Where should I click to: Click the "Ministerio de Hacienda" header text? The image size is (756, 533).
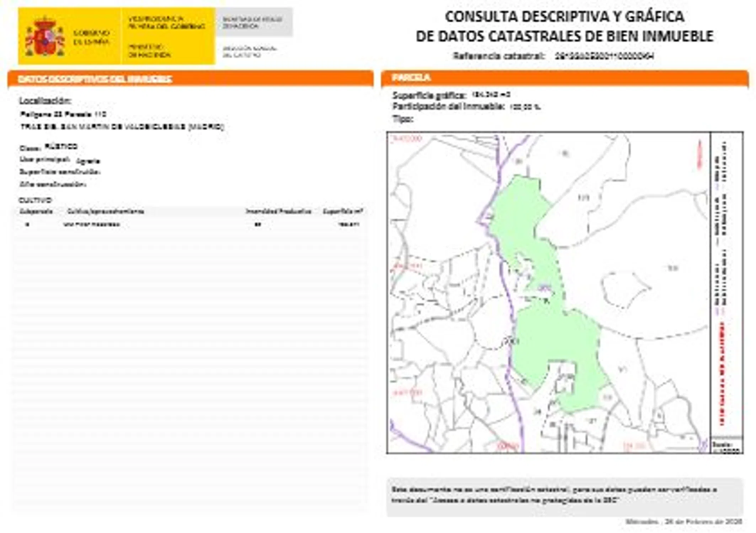tap(149, 51)
